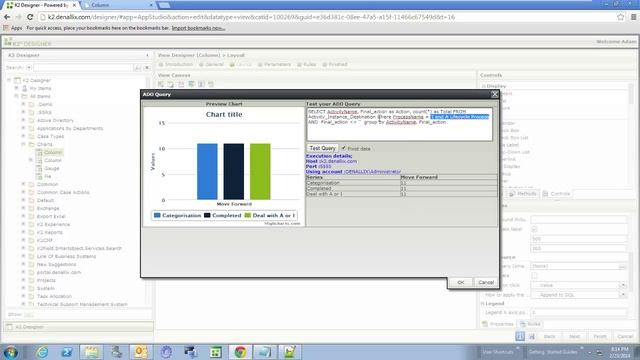
Task: Expand the K2 Reports folder
Action: pyautogui.click(x=23, y=232)
